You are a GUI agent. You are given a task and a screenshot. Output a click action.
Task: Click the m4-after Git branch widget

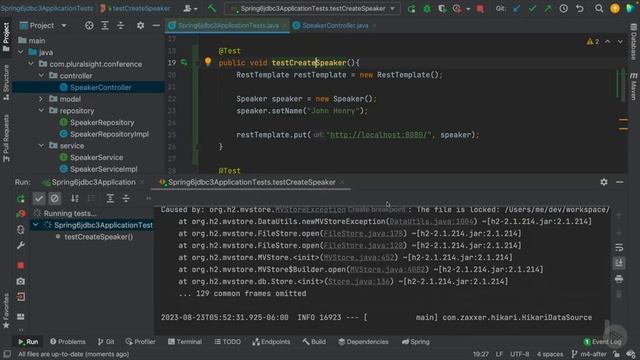(589, 354)
